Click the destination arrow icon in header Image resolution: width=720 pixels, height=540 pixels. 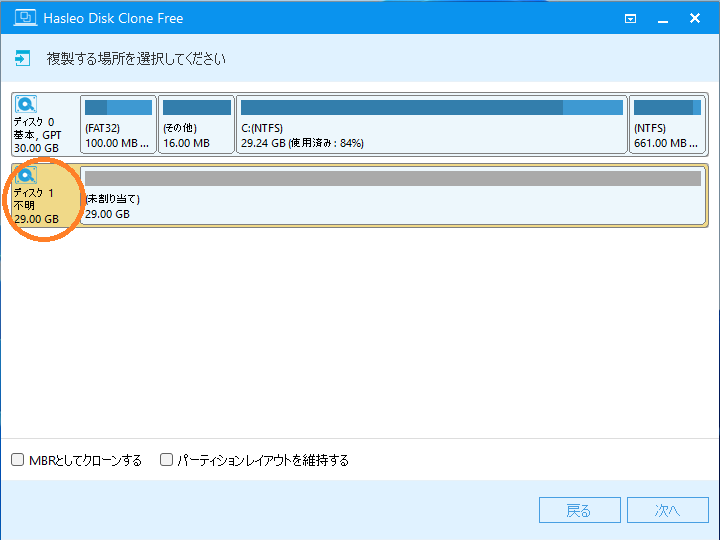point(22,58)
